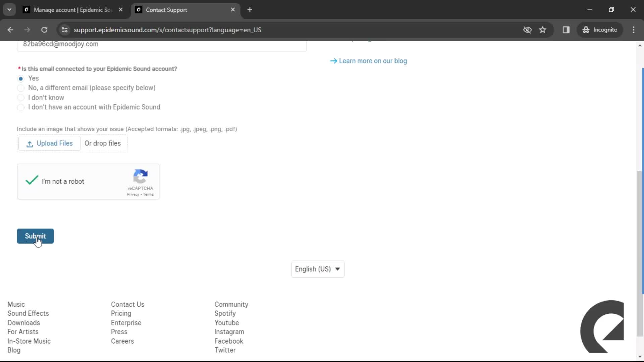Select Yes radio button for account email
Viewport: 644px width, 362px height.
21,78
